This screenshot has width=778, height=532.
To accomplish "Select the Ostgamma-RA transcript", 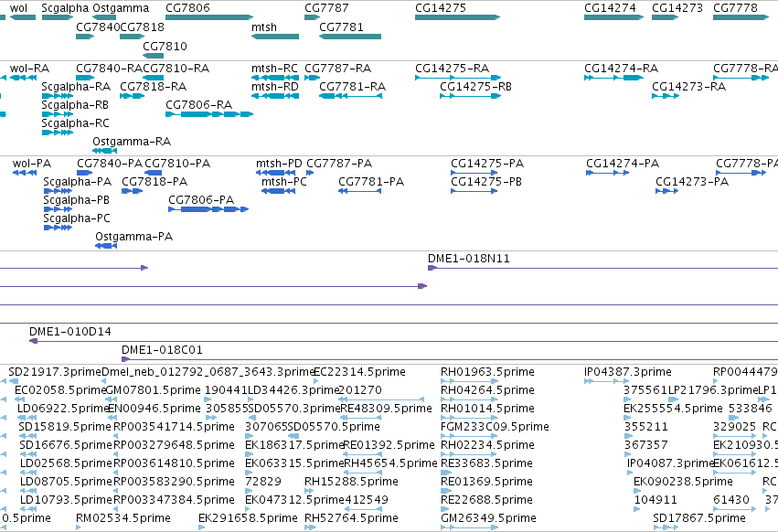I will [105, 151].
